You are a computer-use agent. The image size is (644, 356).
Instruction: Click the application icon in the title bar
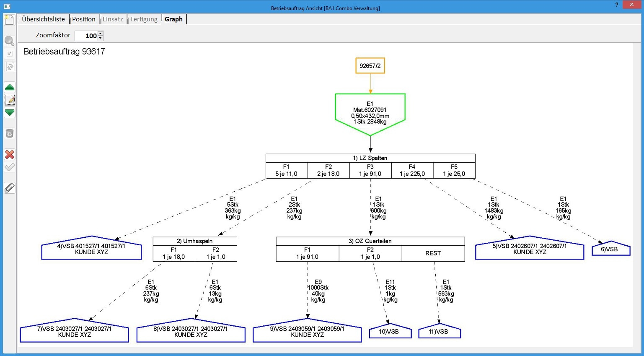click(7, 6)
